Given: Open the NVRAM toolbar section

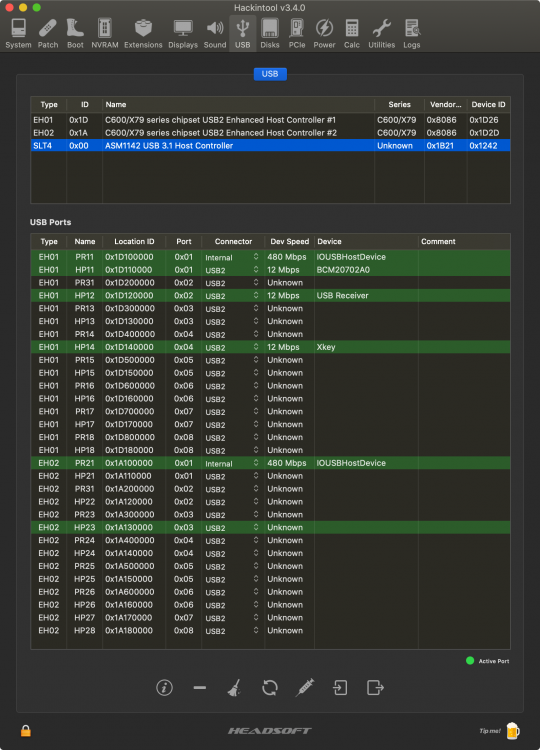Looking at the screenshot, I should pos(105,33).
